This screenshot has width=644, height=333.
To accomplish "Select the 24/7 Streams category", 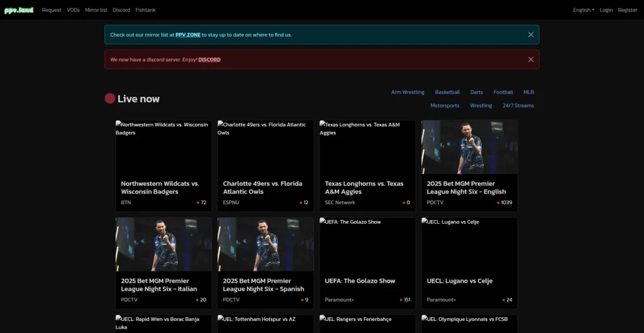I will [518, 106].
